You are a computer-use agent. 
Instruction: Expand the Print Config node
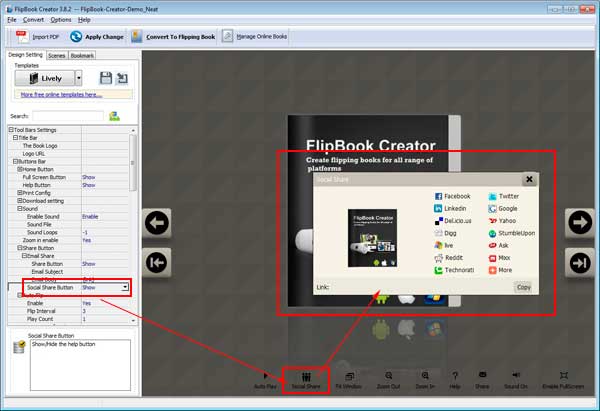(20, 193)
